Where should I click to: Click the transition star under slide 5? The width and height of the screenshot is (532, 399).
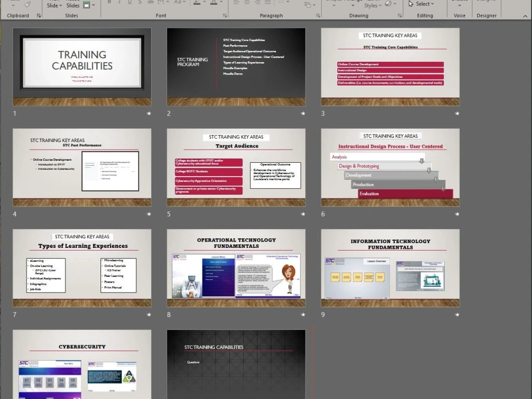pyautogui.click(x=303, y=214)
